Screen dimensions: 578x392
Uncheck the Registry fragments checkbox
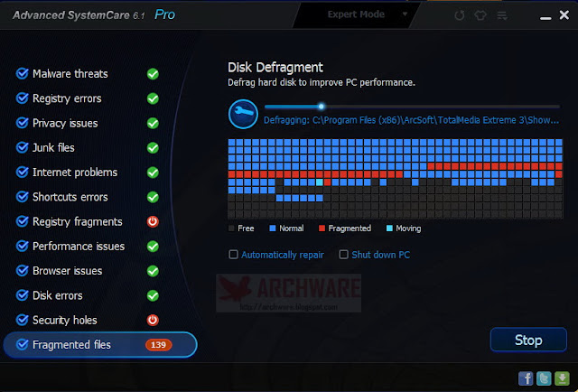pyautogui.click(x=22, y=221)
